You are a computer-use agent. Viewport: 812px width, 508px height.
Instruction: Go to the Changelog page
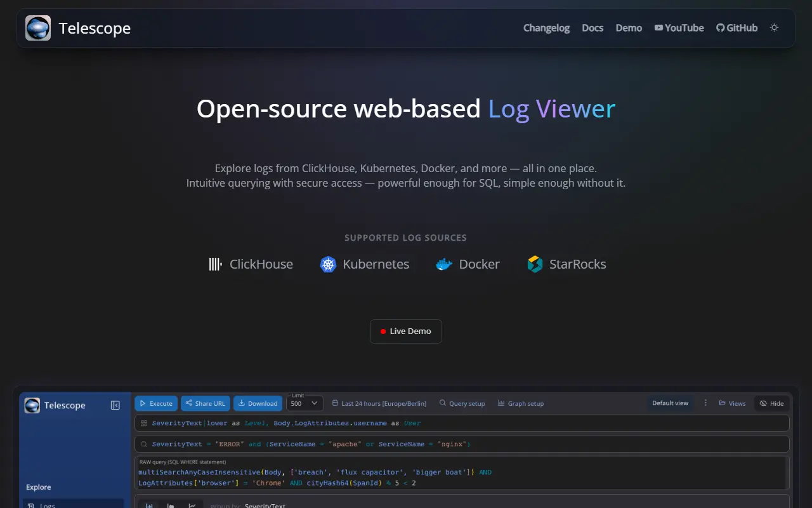tap(546, 28)
